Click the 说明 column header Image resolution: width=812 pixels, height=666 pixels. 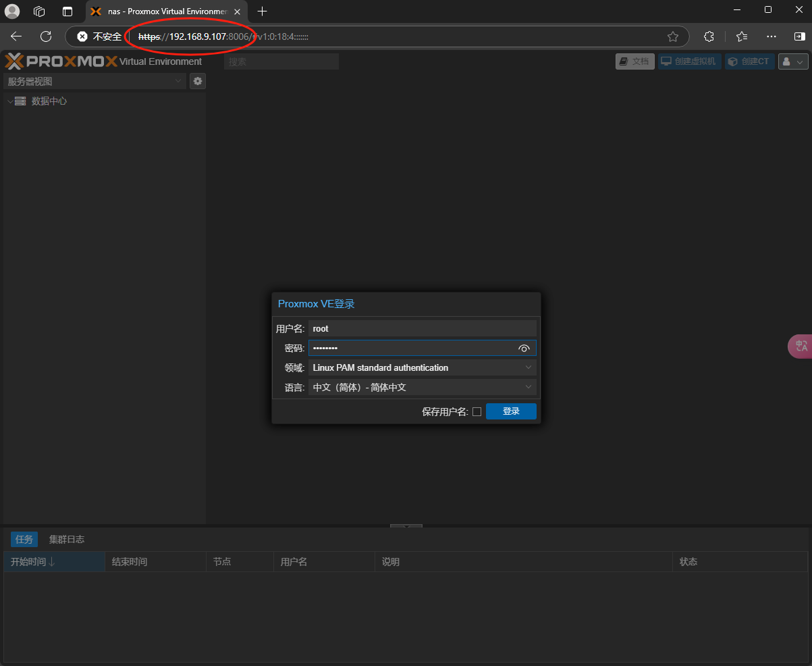523,562
